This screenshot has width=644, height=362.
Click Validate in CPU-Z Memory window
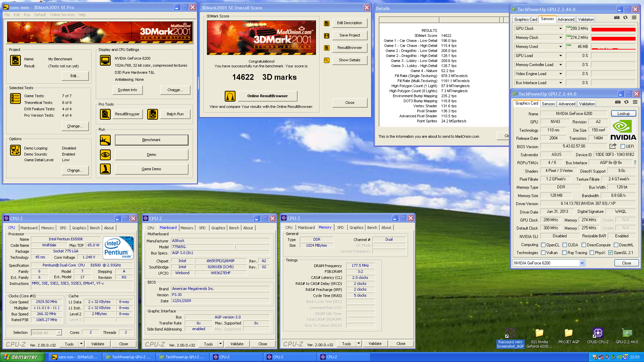point(375,344)
